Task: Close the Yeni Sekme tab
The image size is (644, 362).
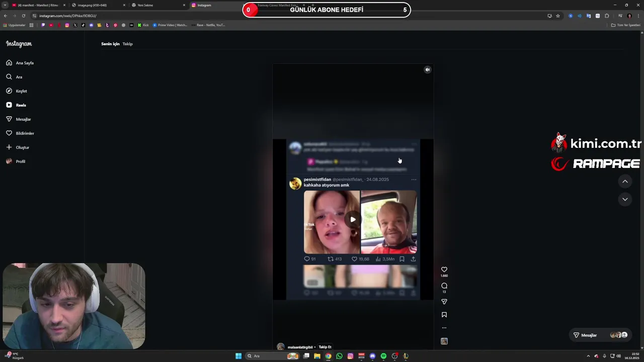Action: tap(184, 5)
